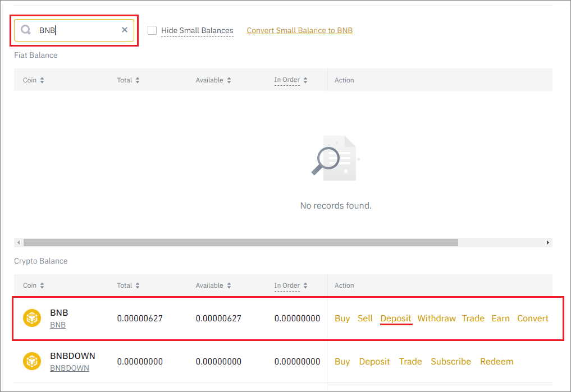The width and height of the screenshot is (571, 392).
Task: Click the BNB available 0.00000627 value
Action: (218, 318)
